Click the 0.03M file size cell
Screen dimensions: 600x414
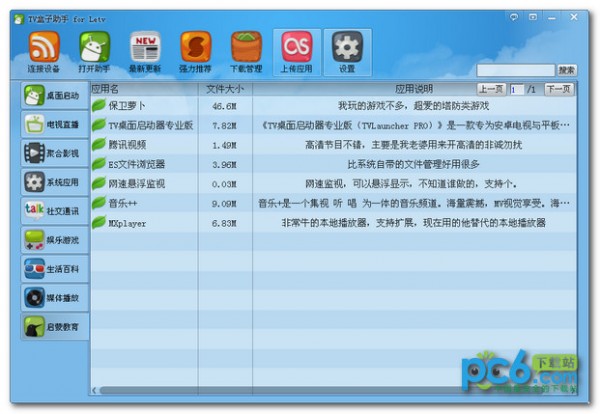[224, 184]
